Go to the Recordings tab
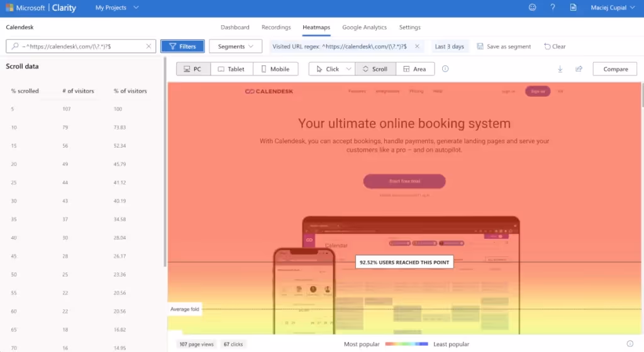Image resolution: width=644 pixels, height=352 pixels. (276, 27)
